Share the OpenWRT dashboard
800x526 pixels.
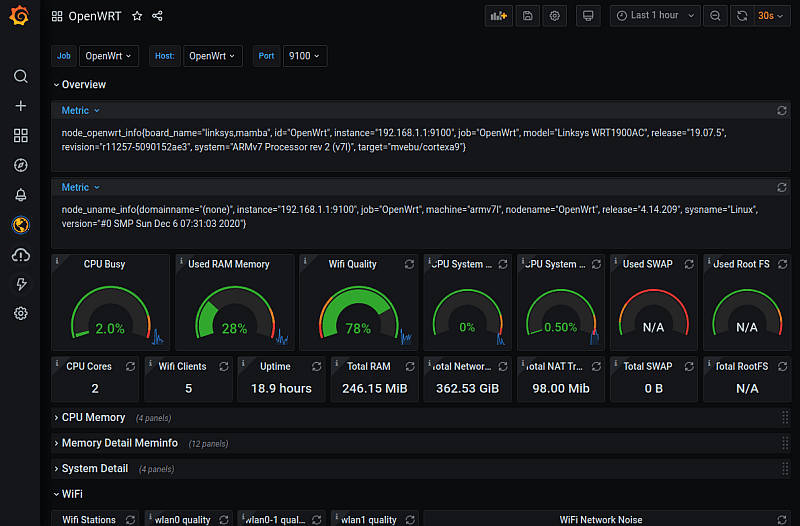coord(158,17)
